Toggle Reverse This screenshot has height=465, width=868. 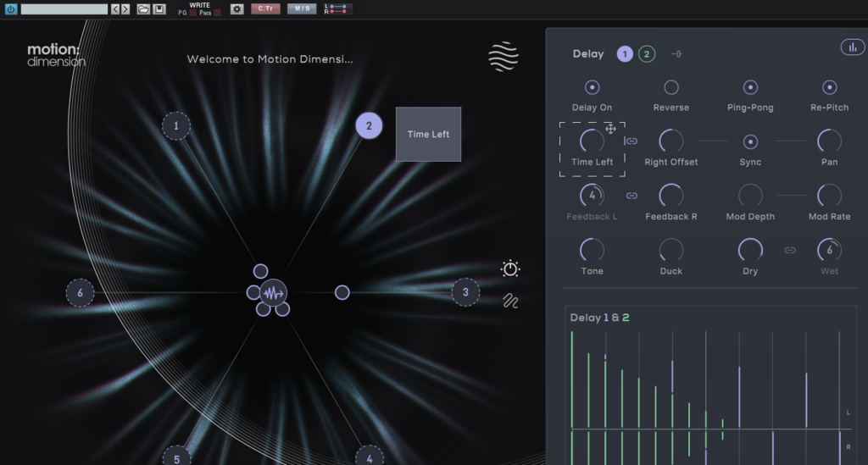pos(671,87)
